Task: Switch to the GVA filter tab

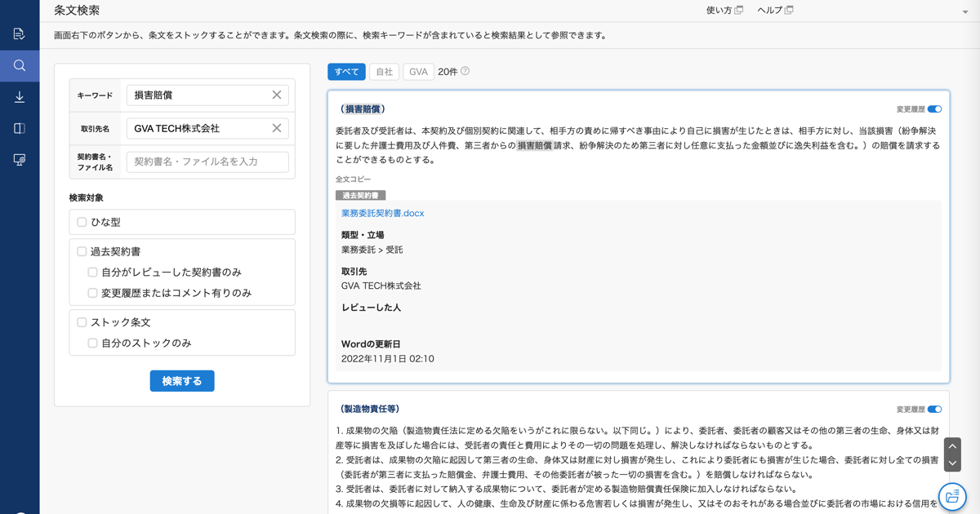Action: pos(418,72)
